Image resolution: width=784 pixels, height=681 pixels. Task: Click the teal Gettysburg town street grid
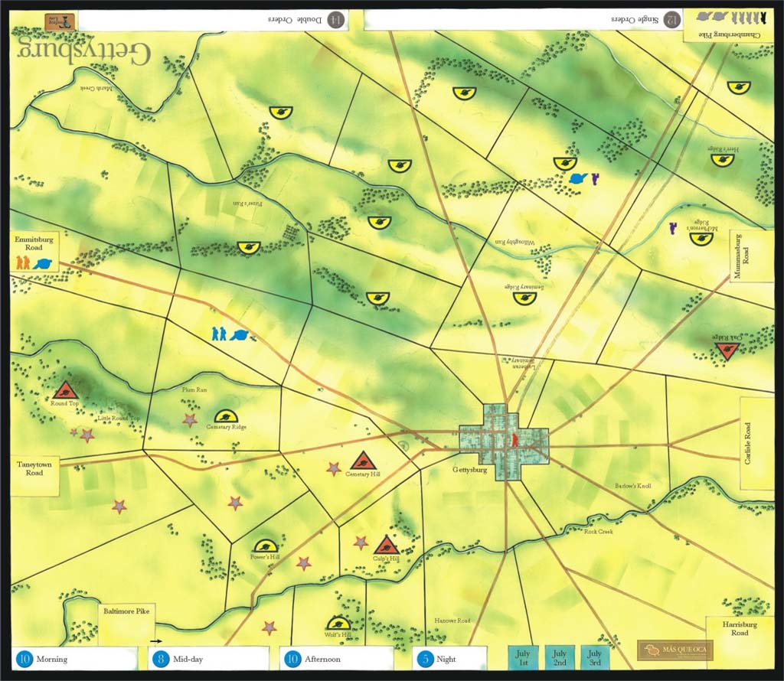[504, 443]
